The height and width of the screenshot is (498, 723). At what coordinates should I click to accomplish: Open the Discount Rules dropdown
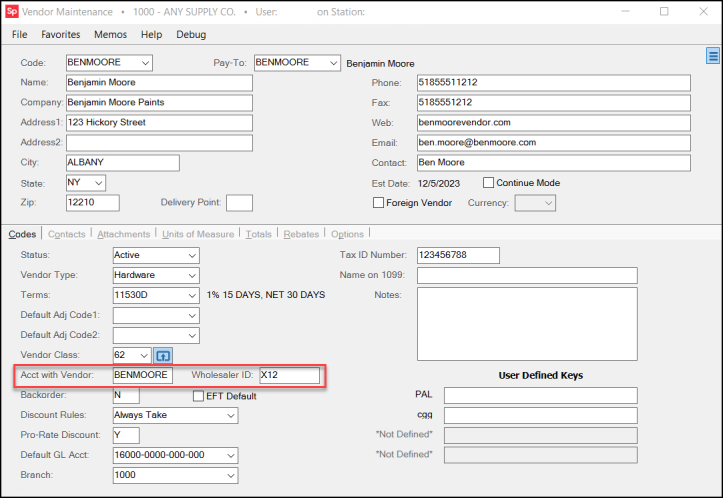click(x=231, y=415)
